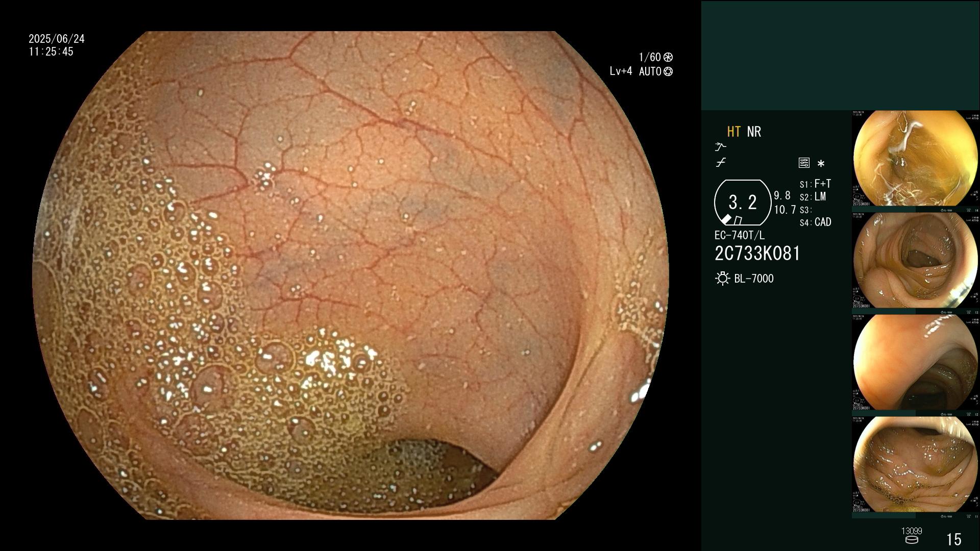This screenshot has height=551, width=980.
Task: Click the image counter 15
Action: [x=953, y=539]
